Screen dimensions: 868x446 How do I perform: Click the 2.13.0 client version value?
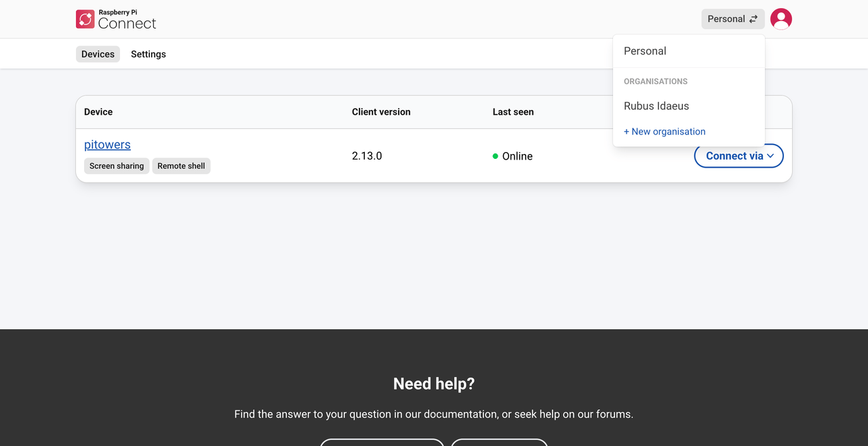point(367,156)
